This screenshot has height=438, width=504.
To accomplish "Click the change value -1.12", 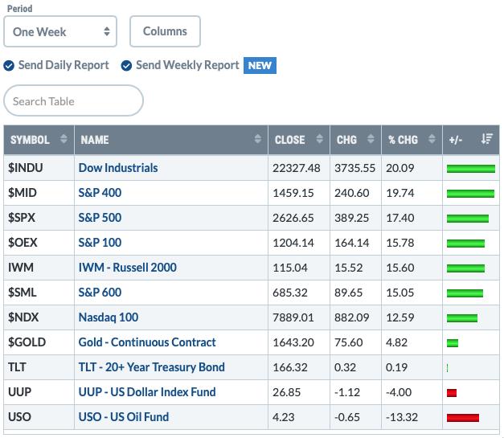I will tap(347, 392).
